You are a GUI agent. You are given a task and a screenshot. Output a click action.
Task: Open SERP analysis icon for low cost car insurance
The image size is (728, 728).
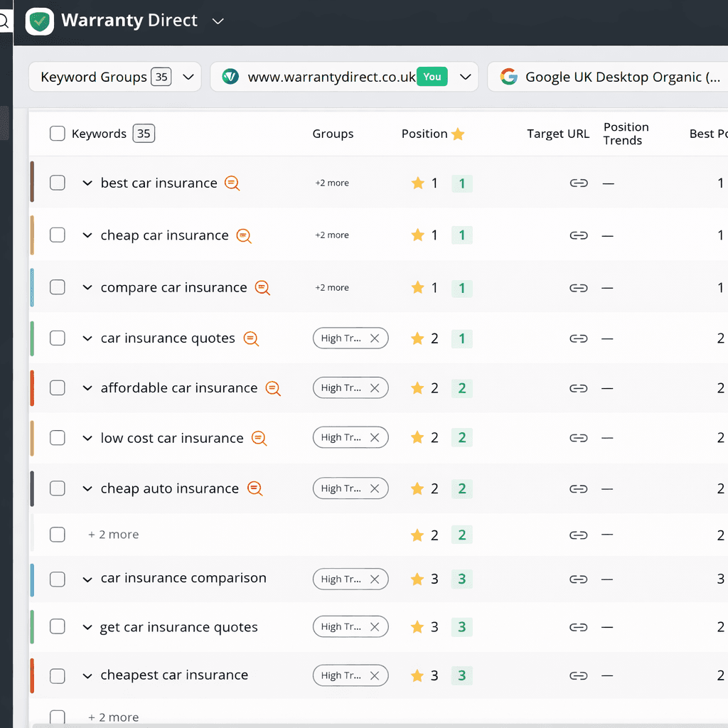point(259,438)
